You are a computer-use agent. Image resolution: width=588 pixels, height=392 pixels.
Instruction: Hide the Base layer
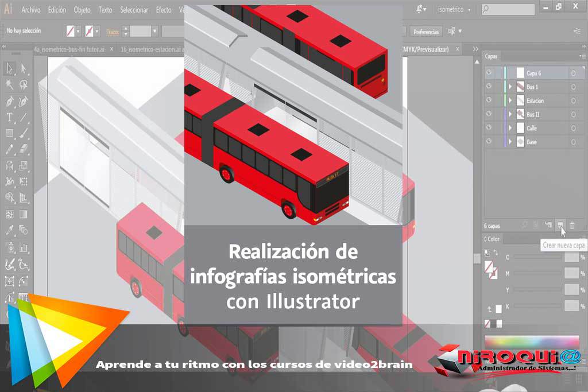pos(489,142)
